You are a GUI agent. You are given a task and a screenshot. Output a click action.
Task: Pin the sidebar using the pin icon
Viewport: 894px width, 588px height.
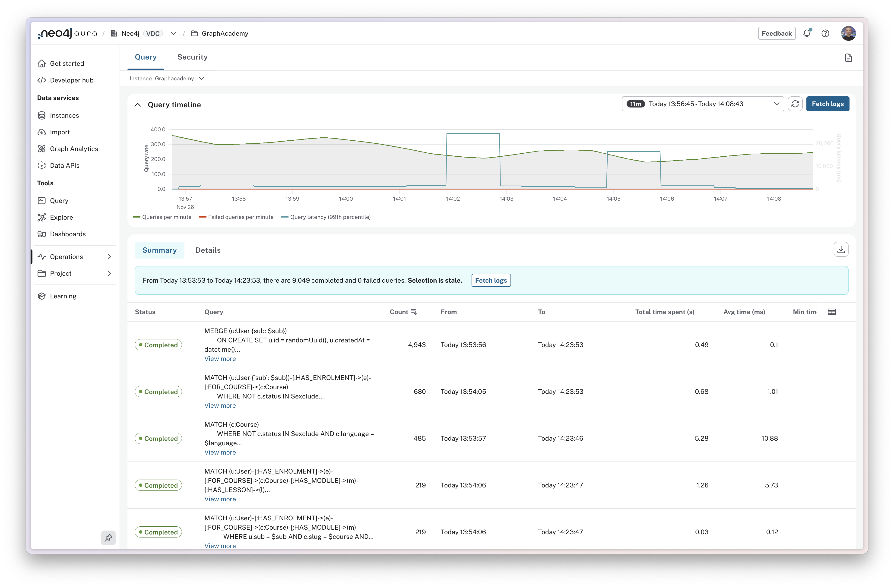[108, 538]
